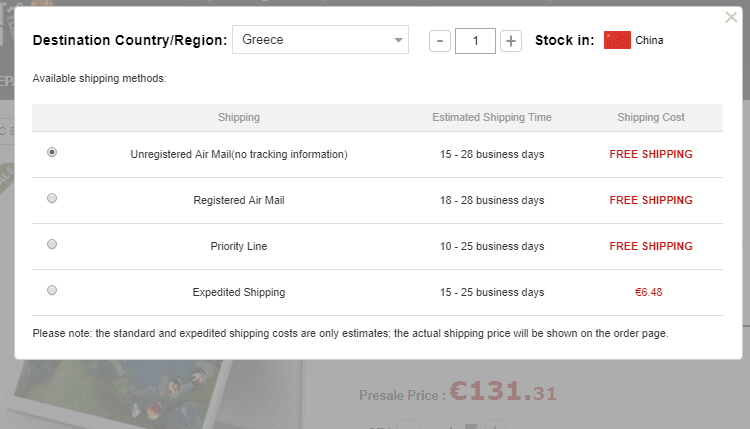750x429 pixels.
Task: Choose the Priority Line radio option
Action: [x=52, y=244]
